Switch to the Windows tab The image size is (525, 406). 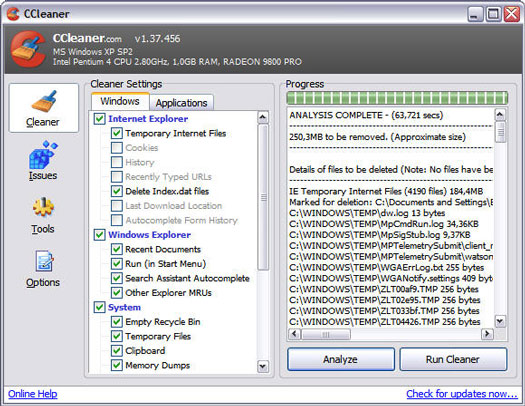pos(120,101)
